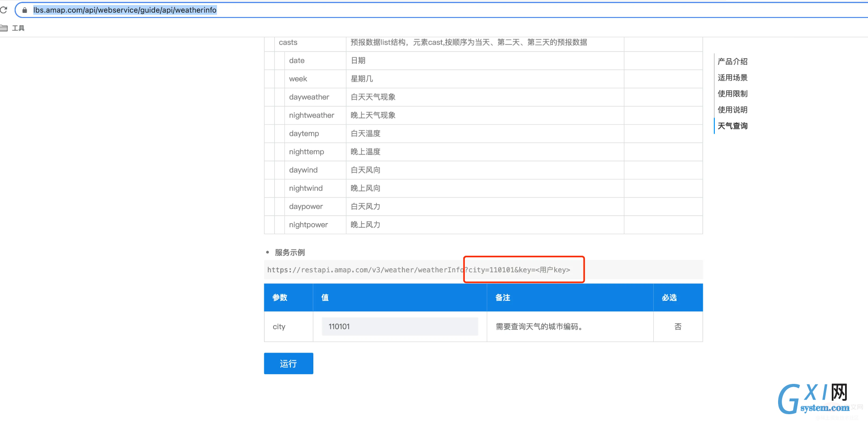Click the 晚上温度 description
Image resolution: width=868 pixels, height=422 pixels.
366,152
